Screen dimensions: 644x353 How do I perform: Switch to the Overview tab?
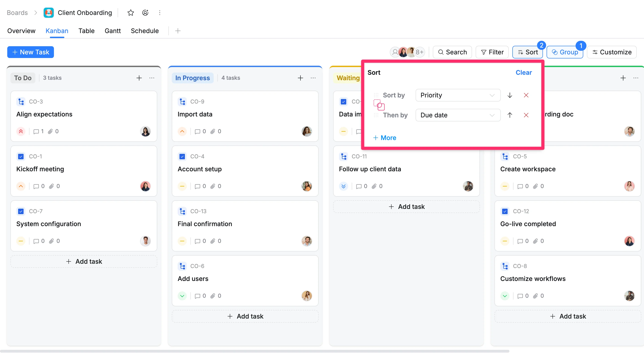[x=21, y=31]
